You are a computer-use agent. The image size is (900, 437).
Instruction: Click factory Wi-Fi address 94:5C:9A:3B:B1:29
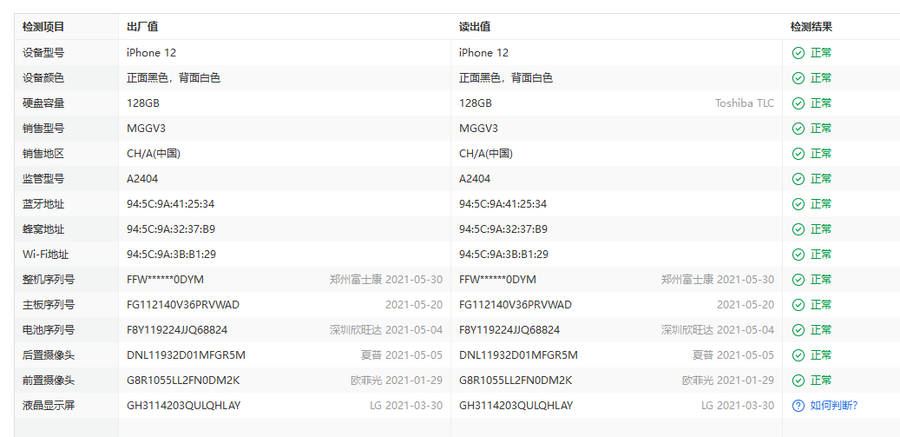[x=171, y=254]
